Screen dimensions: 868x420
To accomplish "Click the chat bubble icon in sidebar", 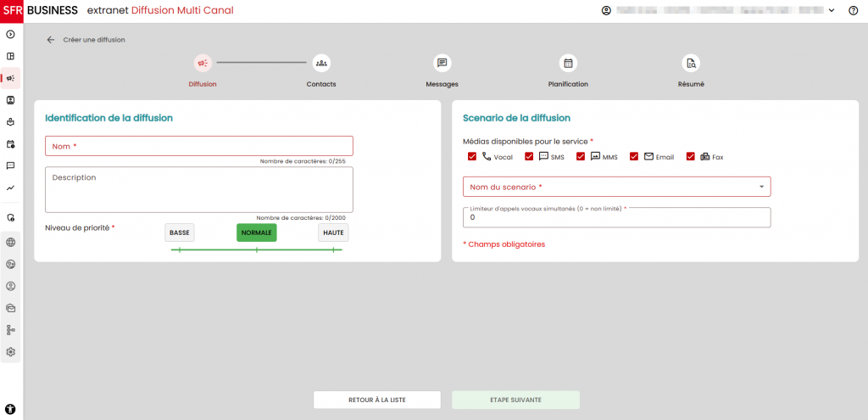I will [x=11, y=165].
